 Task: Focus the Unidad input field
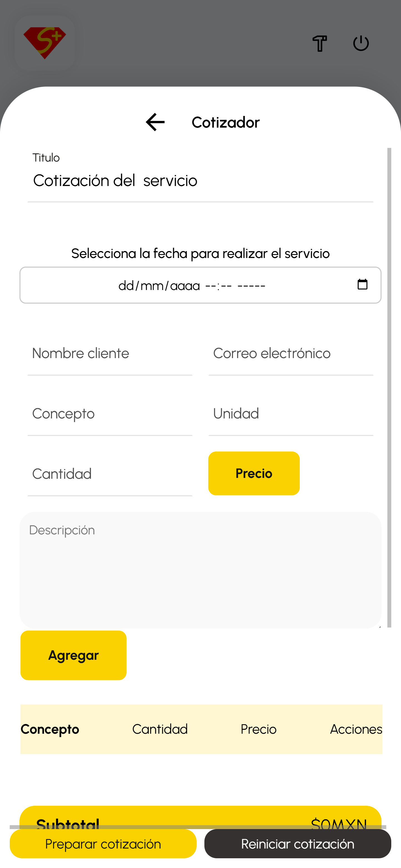(291, 414)
